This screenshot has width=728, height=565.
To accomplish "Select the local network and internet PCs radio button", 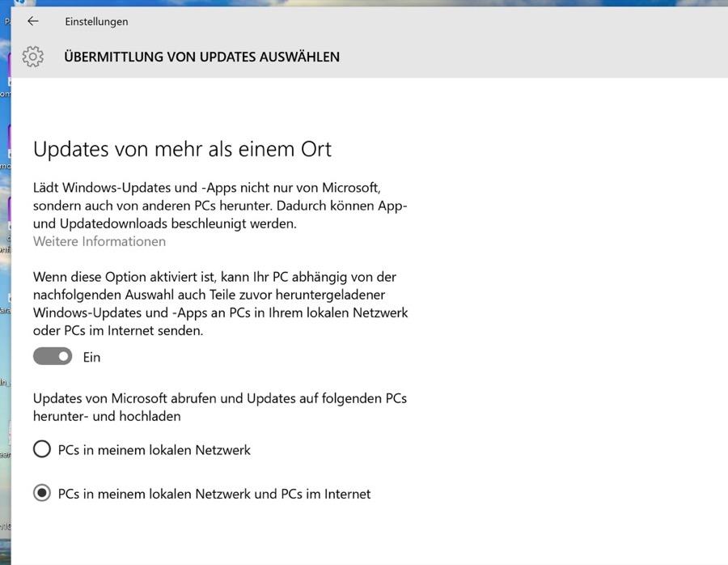I will point(42,493).
